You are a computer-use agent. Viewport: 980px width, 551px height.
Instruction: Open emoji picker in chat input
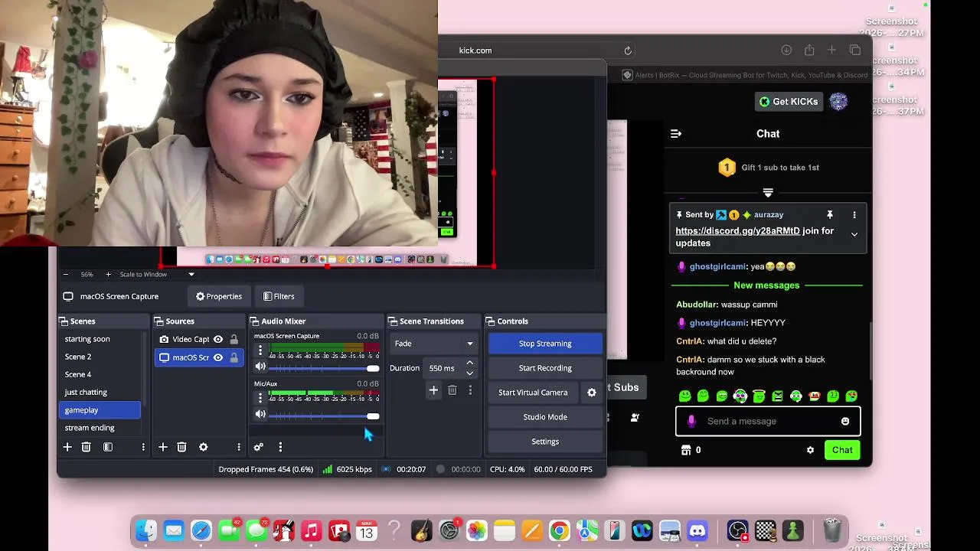click(845, 421)
